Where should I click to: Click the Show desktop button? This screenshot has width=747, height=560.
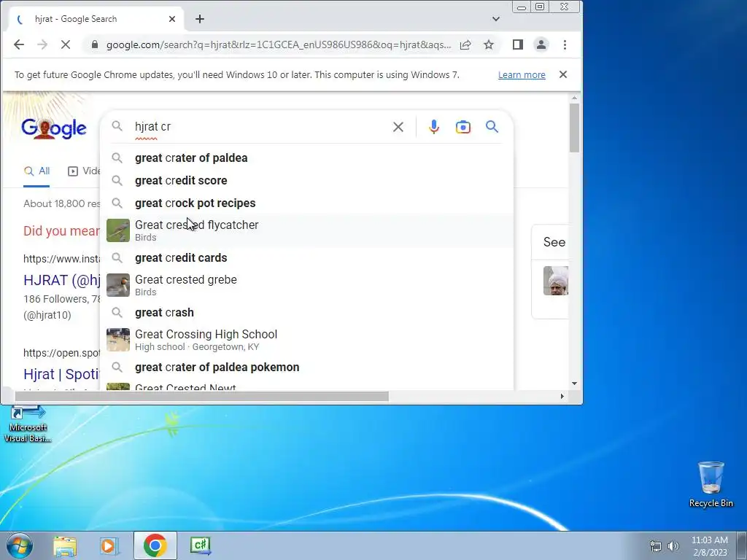[x=742, y=545]
